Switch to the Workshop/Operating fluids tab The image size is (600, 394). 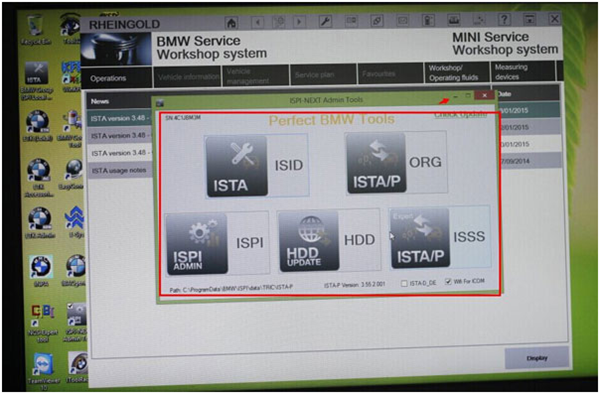pos(457,72)
